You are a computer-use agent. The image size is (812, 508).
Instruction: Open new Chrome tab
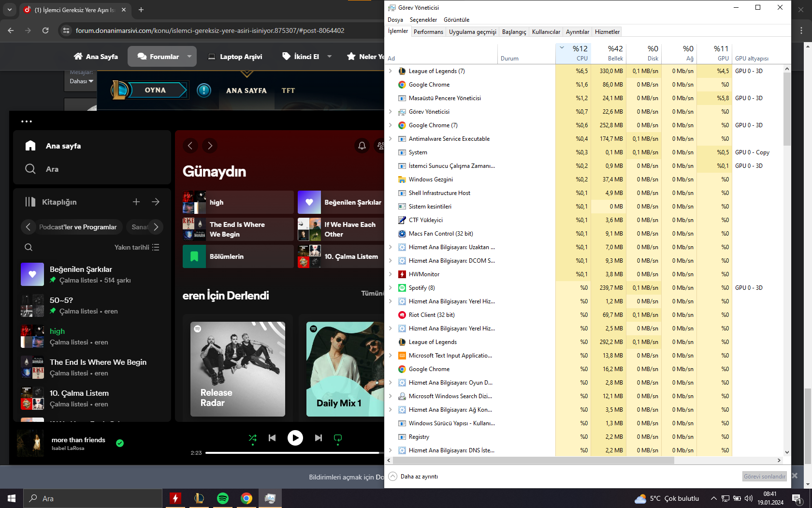[x=141, y=10]
